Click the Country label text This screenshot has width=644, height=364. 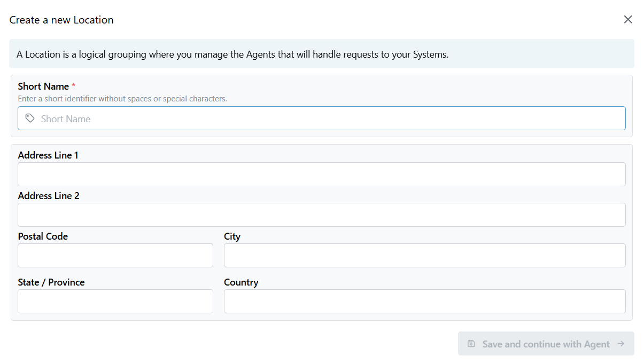click(241, 282)
